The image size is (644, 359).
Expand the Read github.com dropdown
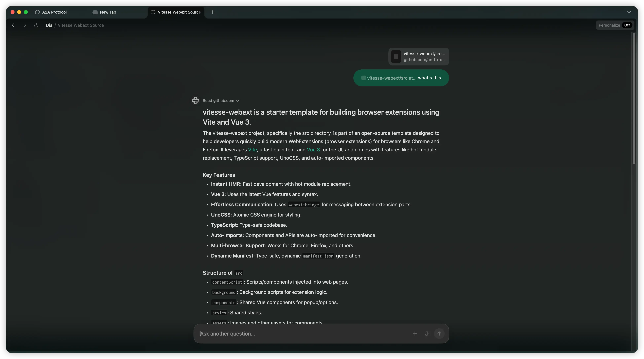point(237,100)
